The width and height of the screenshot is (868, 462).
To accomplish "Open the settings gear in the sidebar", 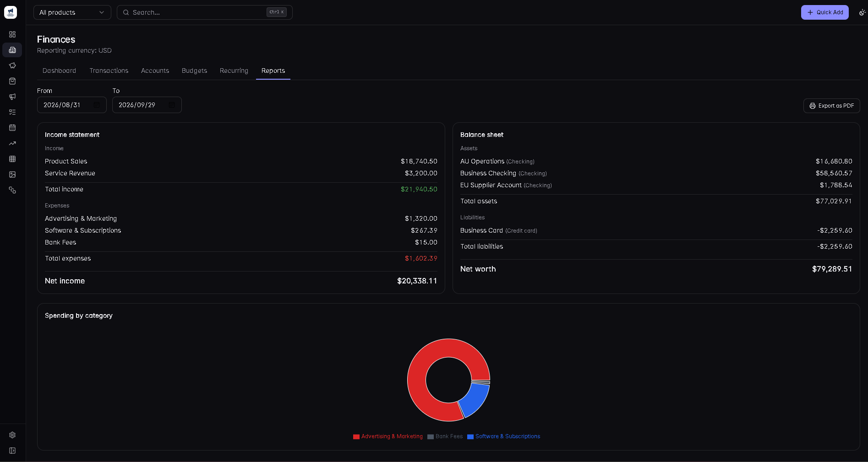I will click(x=12, y=435).
